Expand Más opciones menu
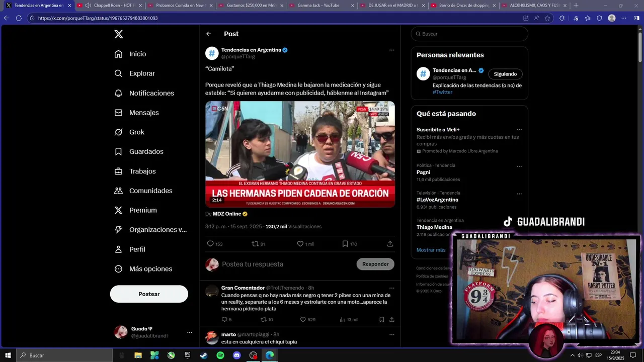 point(143,269)
